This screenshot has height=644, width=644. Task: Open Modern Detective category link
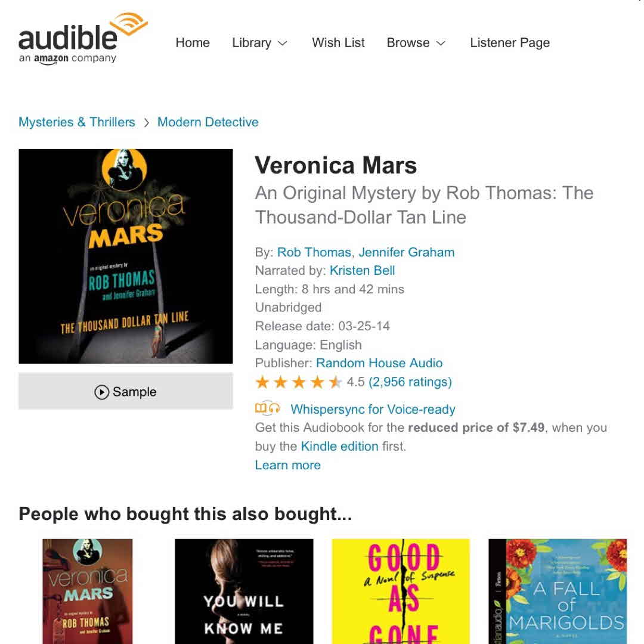coord(208,122)
